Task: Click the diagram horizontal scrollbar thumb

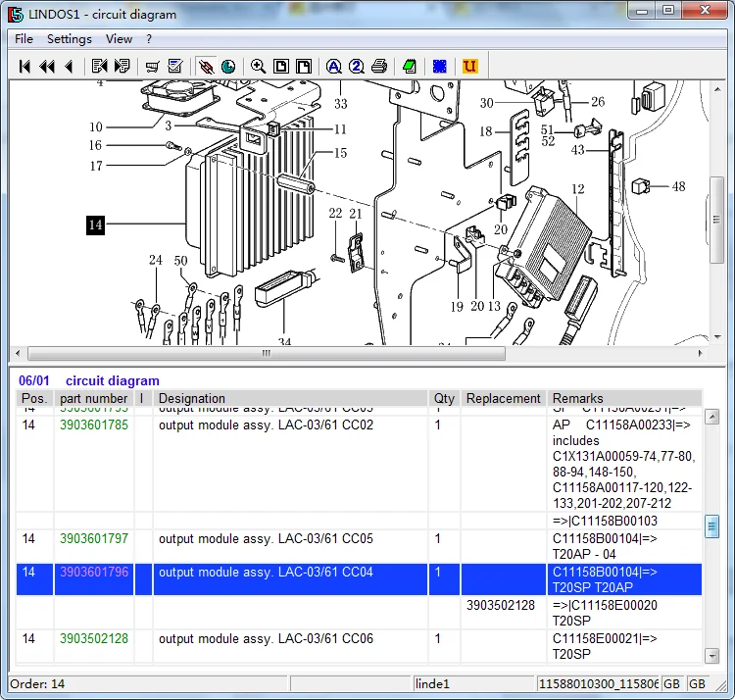Action: (267, 354)
